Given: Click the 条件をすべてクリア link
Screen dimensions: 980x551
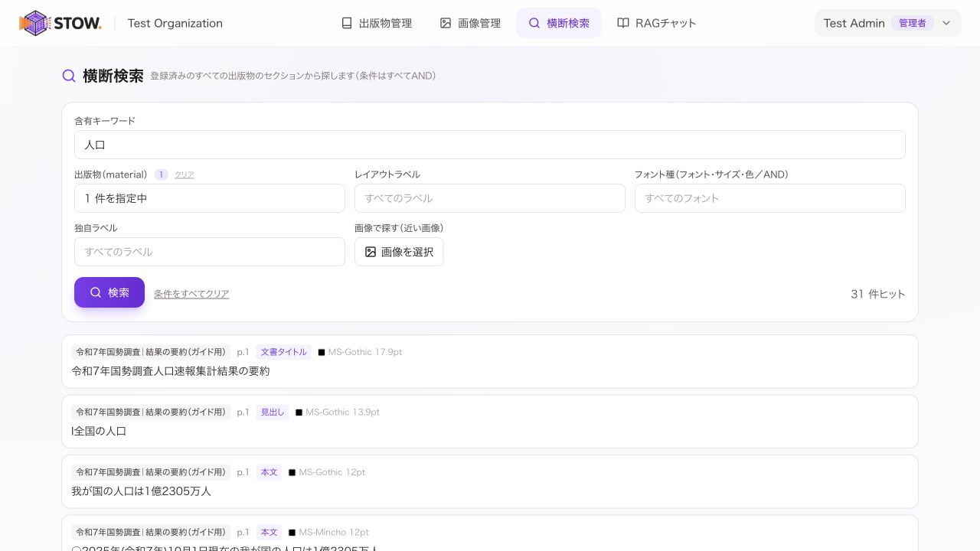Looking at the screenshot, I should (x=191, y=294).
